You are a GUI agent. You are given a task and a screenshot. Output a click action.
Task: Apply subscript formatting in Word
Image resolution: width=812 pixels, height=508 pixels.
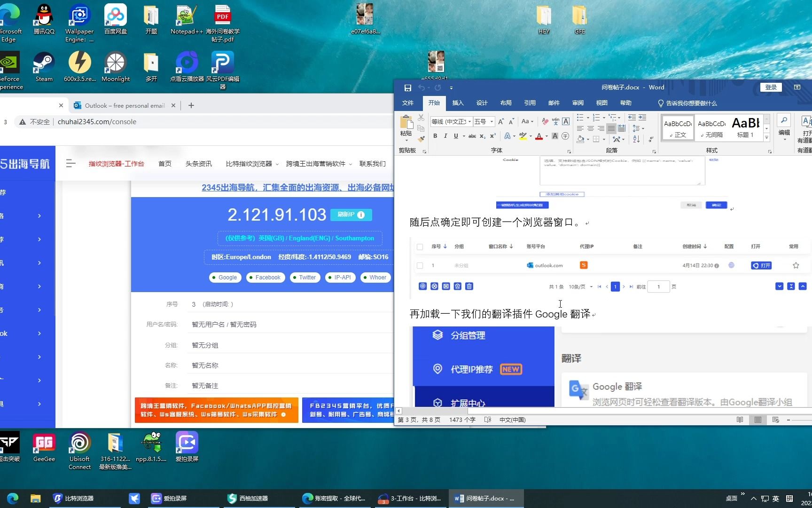483,136
